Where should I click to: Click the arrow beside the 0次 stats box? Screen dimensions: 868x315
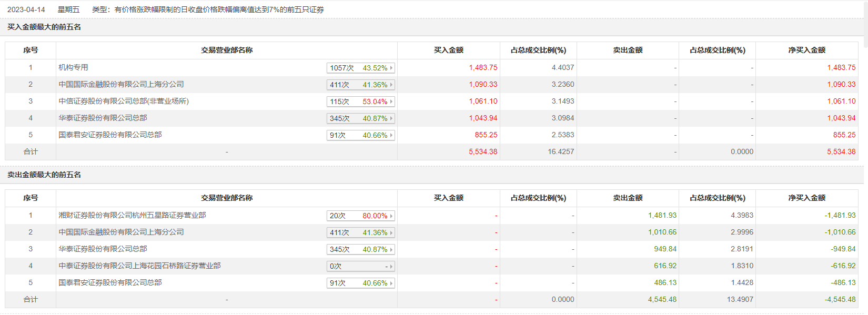click(391, 267)
